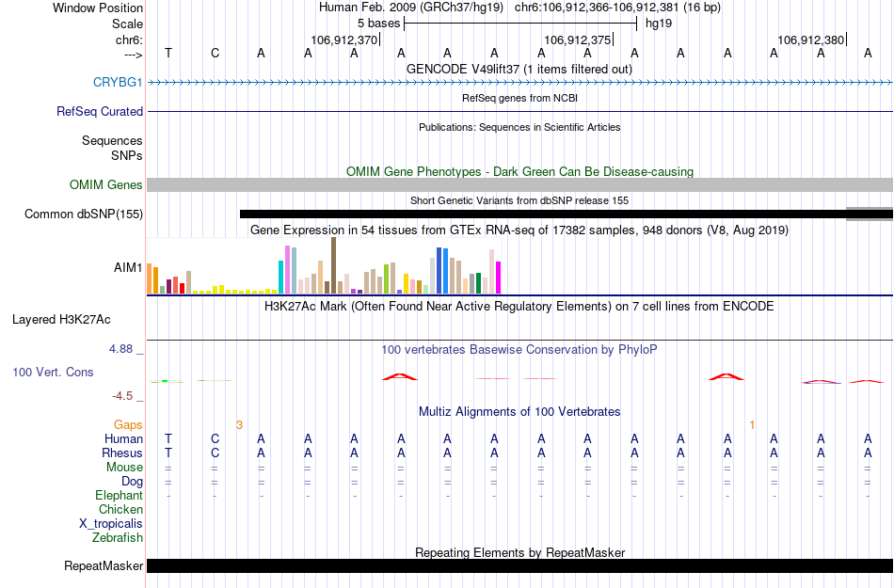
Task: Open the RefSeq Curated track label
Action: tap(99, 111)
